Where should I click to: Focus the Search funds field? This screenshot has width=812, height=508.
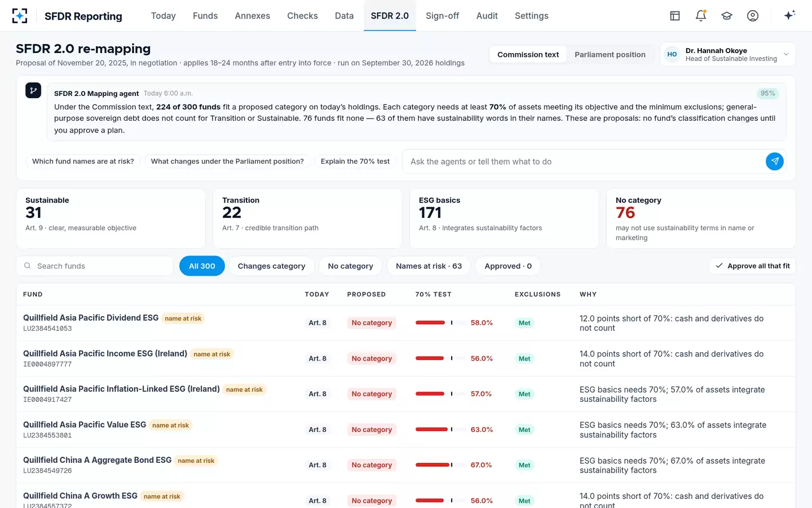pyautogui.click(x=95, y=266)
